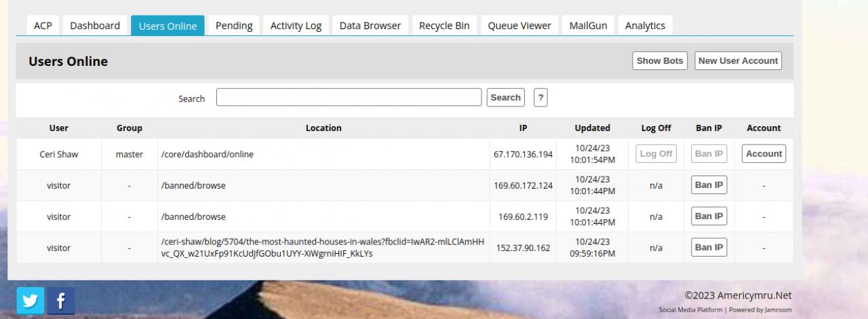The image size is (868, 319).
Task: Click the question mark search help button
Action: click(x=540, y=98)
